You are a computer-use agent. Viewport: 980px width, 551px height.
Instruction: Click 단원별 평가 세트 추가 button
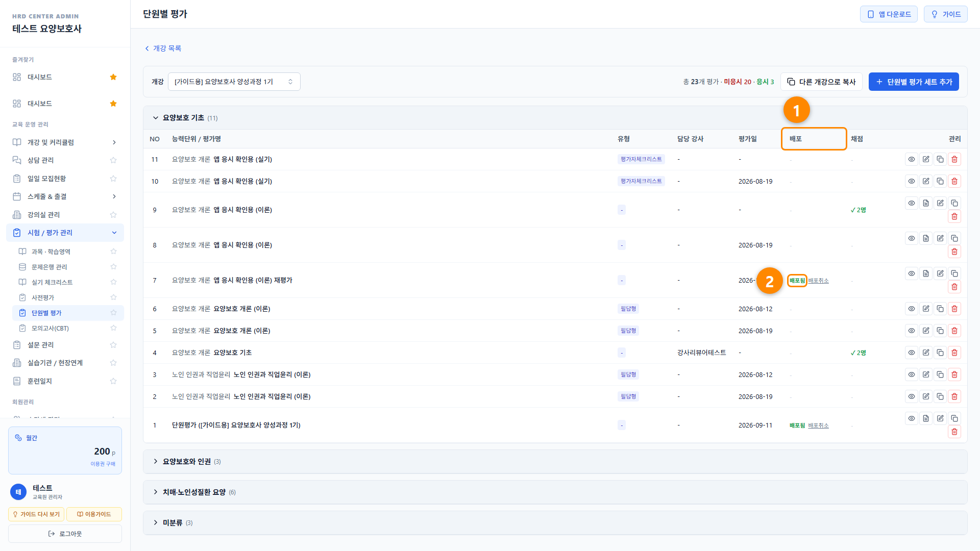(914, 82)
